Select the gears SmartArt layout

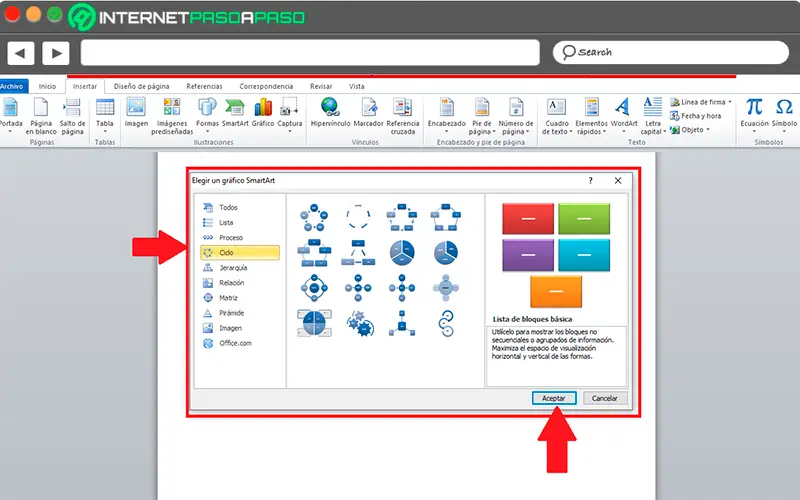point(360,323)
